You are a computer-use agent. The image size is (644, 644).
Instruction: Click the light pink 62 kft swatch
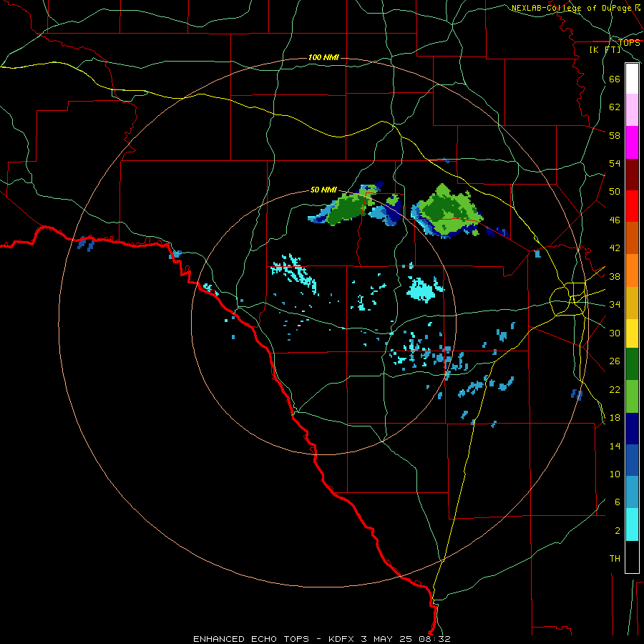click(632, 110)
